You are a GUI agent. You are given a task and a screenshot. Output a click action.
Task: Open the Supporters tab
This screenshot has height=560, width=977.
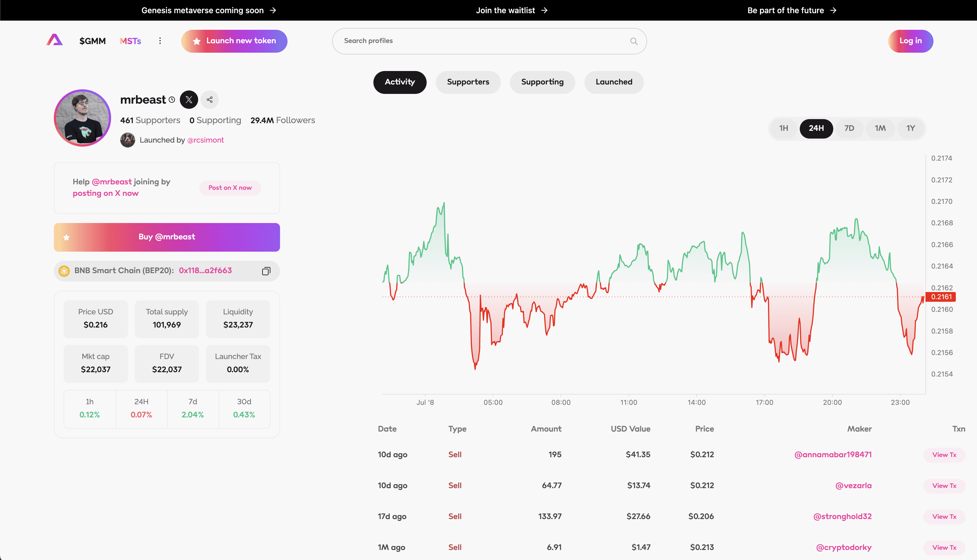[468, 82]
